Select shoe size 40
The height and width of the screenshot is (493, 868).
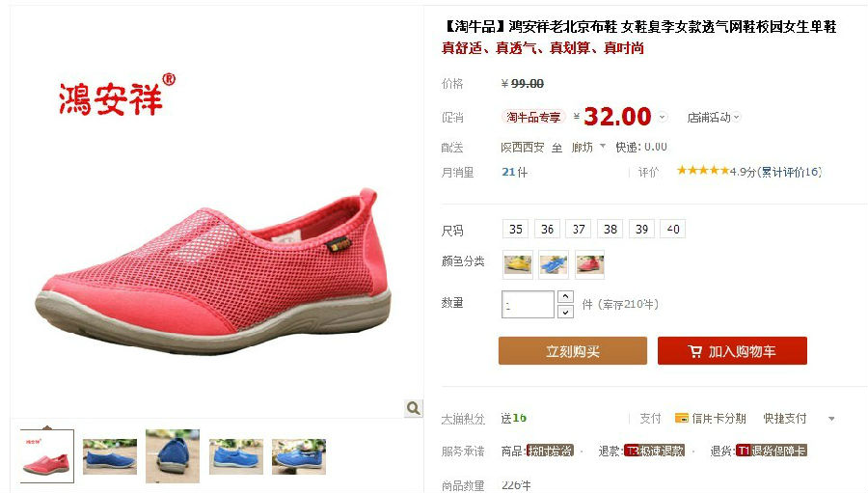point(672,229)
